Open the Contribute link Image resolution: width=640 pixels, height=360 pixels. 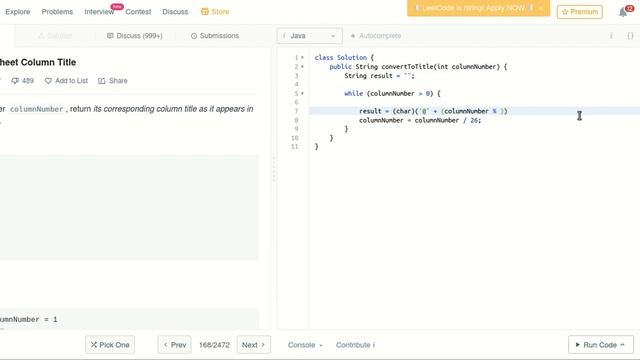[x=356, y=345]
